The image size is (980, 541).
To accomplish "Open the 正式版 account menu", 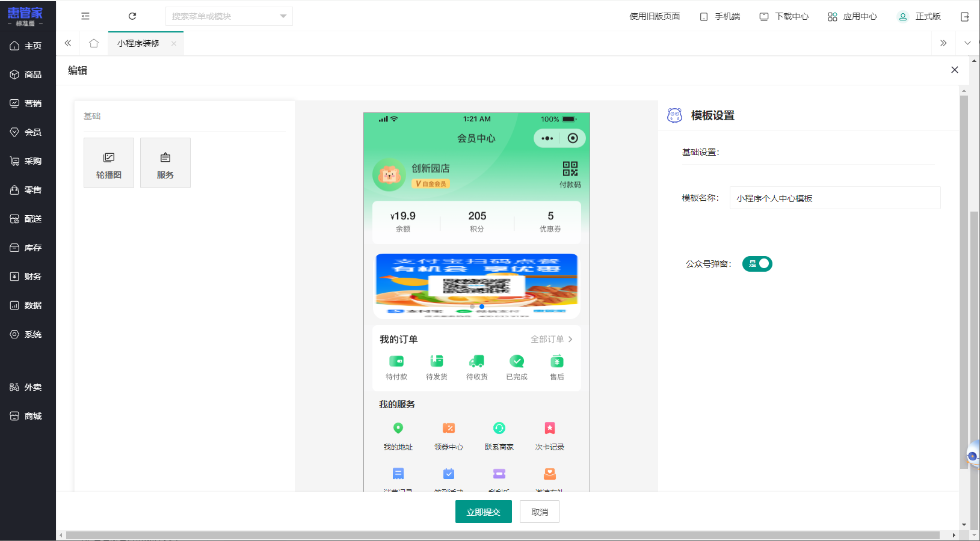I will [919, 17].
